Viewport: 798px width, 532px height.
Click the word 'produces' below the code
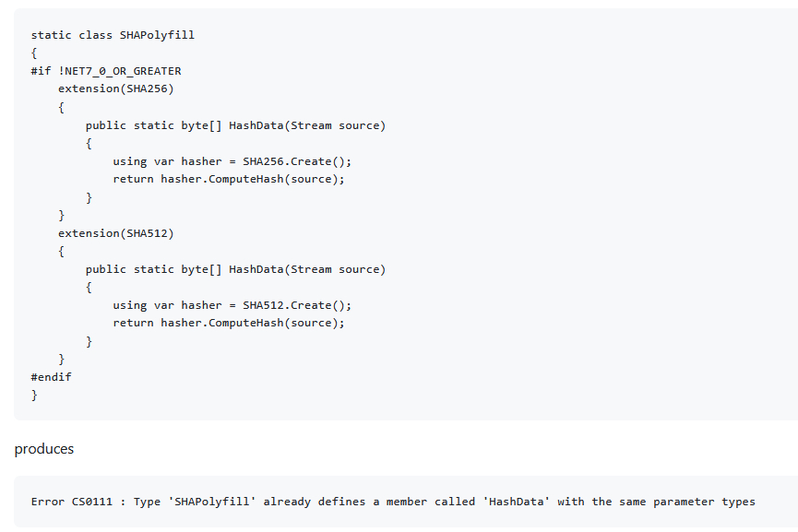(44, 449)
